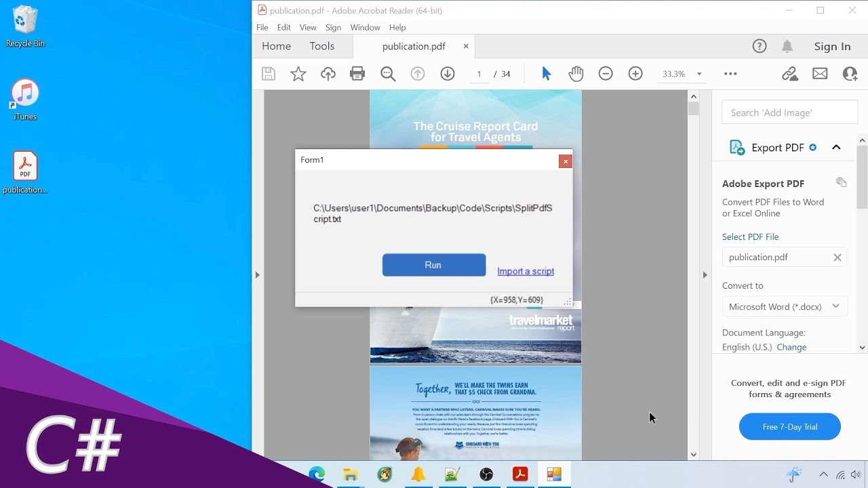Click the Import a script link
Image resolution: width=868 pixels, height=488 pixels.
pyautogui.click(x=526, y=271)
